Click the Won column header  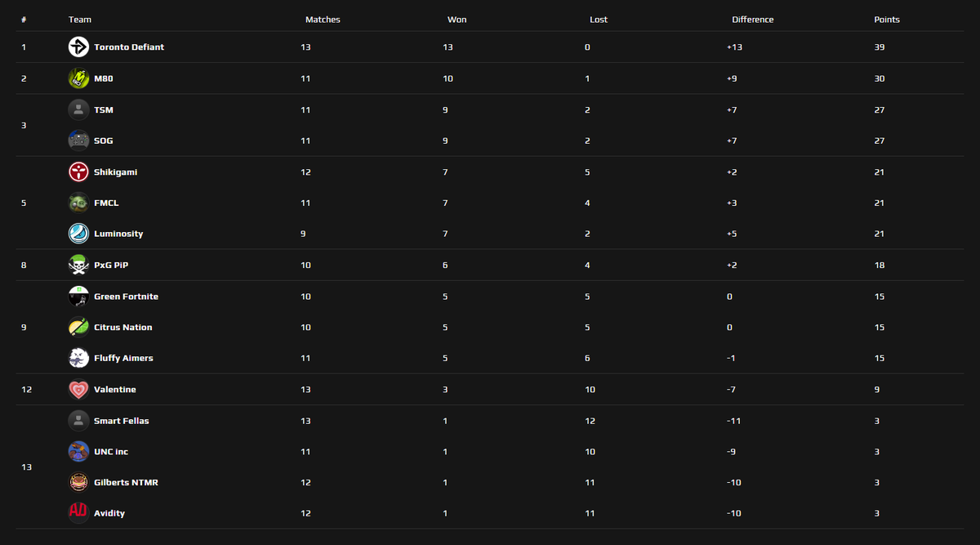click(457, 20)
